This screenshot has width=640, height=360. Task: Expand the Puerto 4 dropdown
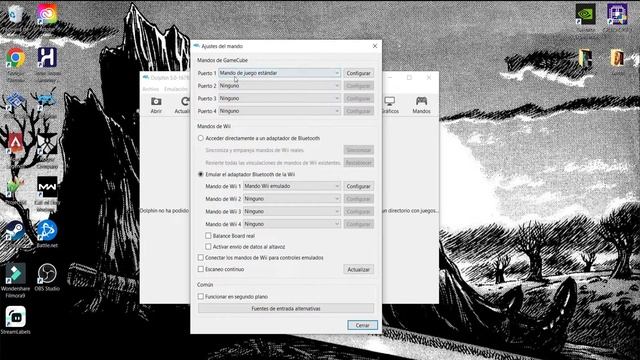click(x=279, y=111)
